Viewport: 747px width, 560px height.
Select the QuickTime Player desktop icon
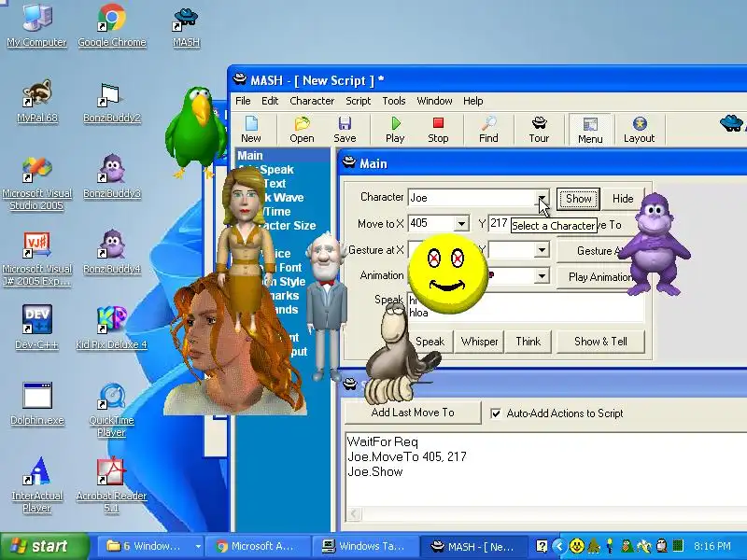pyautogui.click(x=111, y=410)
